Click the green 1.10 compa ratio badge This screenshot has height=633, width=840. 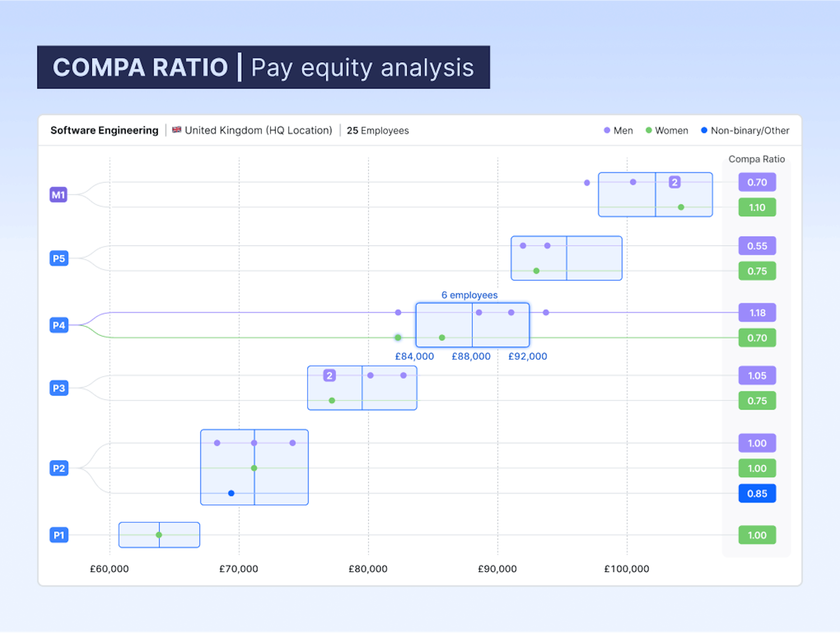[x=757, y=207]
